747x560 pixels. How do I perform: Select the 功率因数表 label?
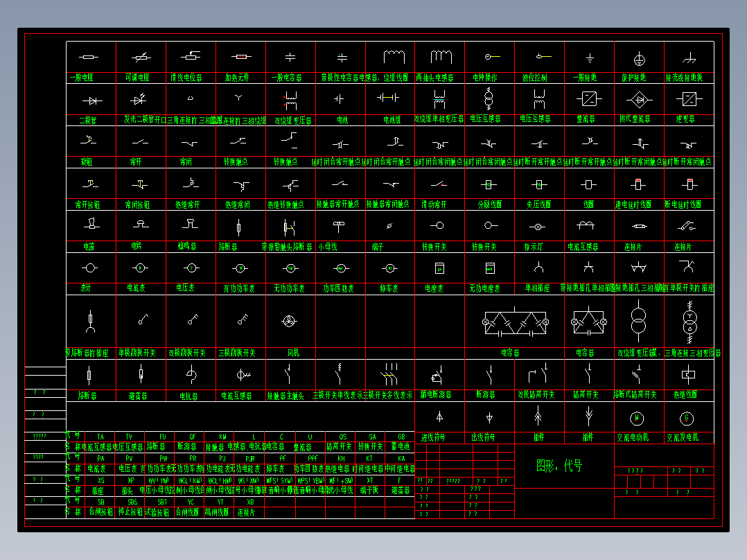(x=338, y=288)
